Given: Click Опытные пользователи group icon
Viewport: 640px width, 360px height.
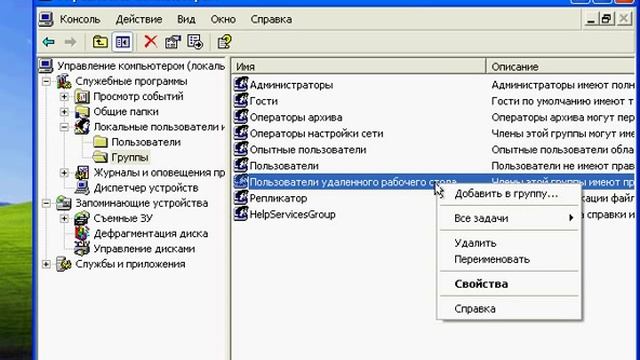Looking at the screenshot, I should (241, 149).
